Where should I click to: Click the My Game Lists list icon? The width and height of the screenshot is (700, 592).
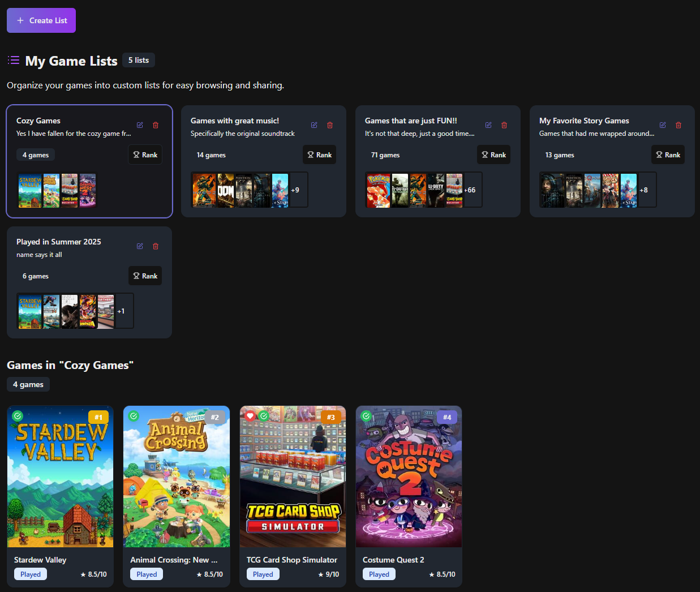[x=14, y=60]
